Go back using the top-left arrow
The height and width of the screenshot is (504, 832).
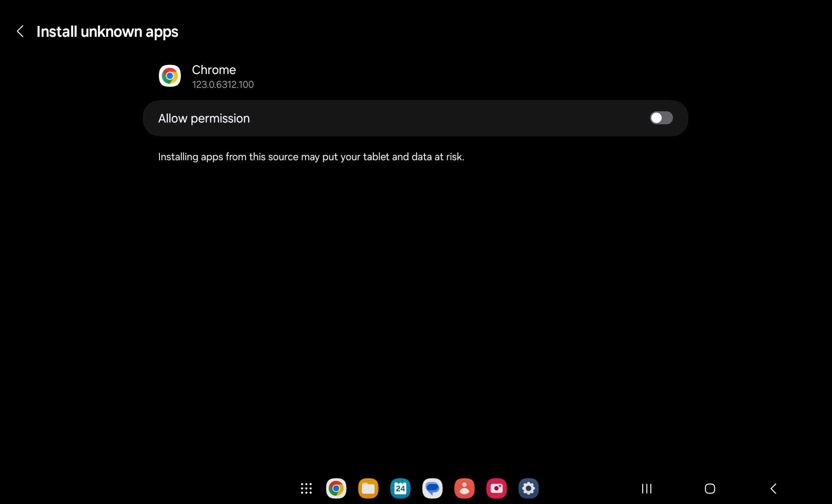coord(20,31)
